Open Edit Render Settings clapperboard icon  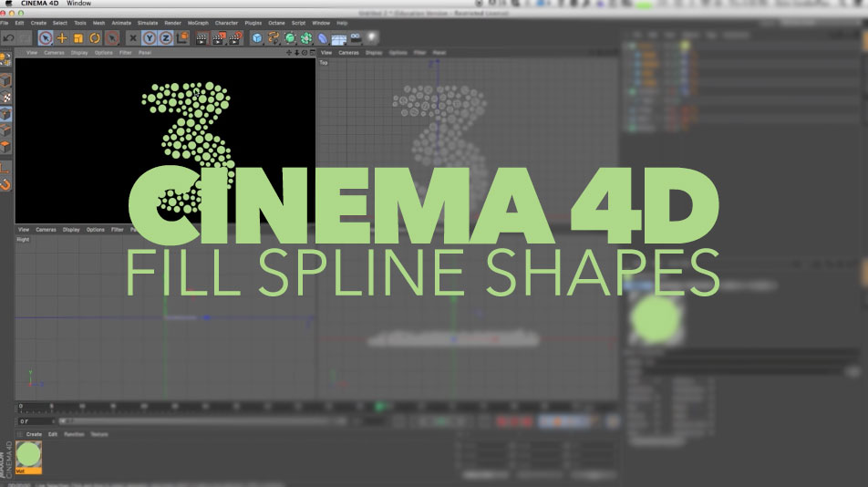point(235,38)
